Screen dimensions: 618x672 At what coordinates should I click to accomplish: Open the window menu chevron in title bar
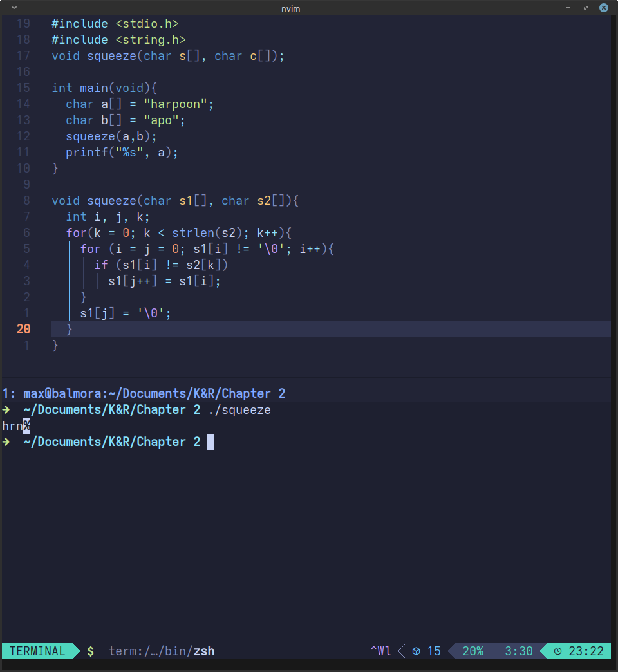pyautogui.click(x=14, y=8)
